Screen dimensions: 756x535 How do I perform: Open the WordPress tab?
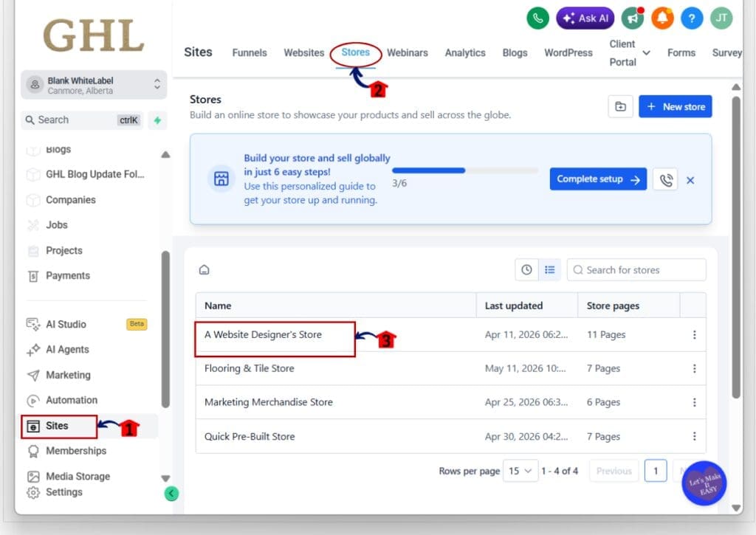(x=568, y=53)
